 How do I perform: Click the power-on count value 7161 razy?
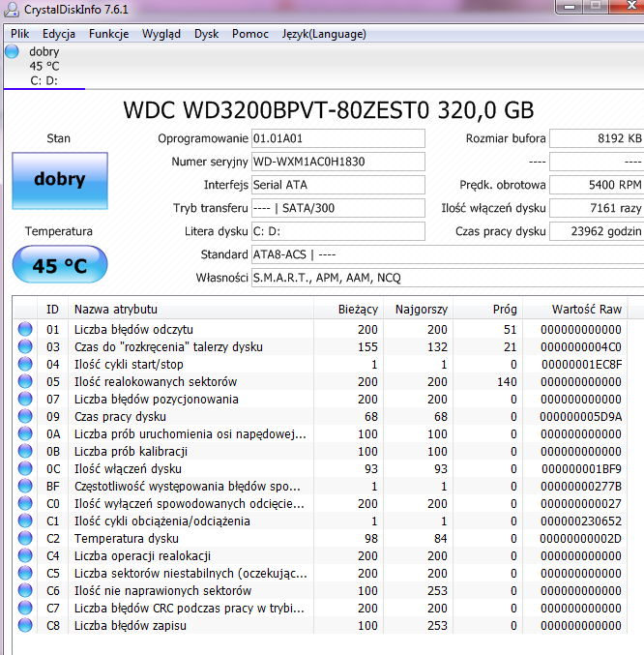597,208
